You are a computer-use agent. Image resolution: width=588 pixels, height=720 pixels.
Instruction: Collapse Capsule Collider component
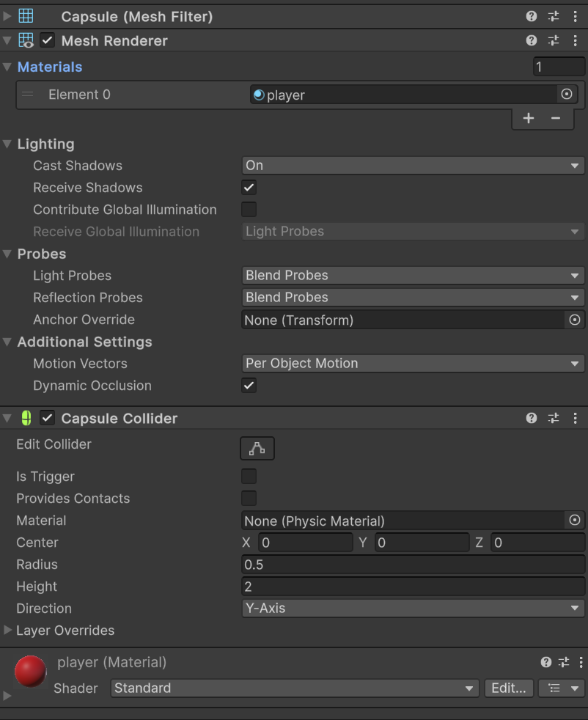[x=7, y=418]
